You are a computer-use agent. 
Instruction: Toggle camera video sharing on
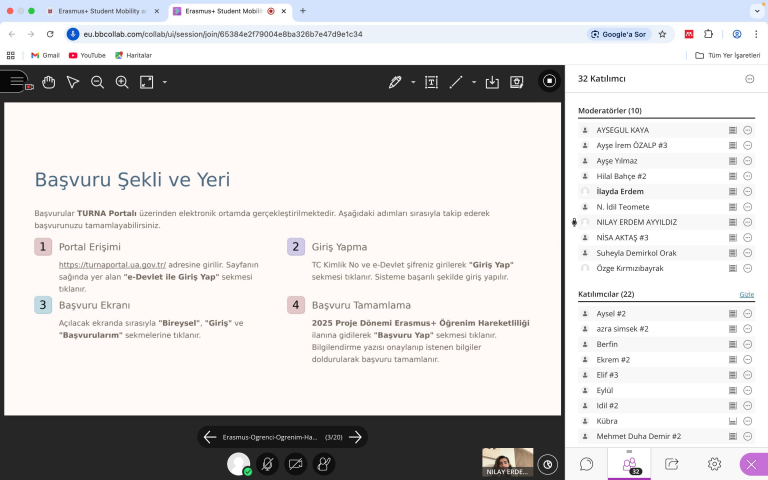pos(296,464)
